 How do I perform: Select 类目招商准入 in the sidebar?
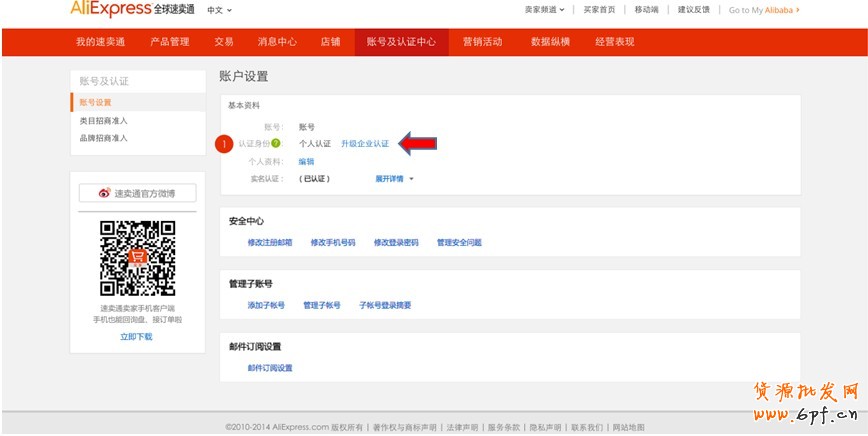point(104,120)
